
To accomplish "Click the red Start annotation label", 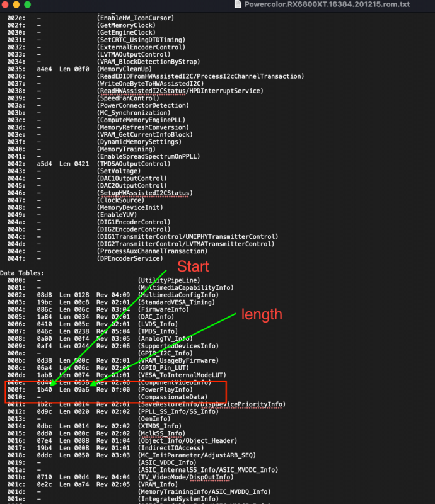I will [193, 265].
